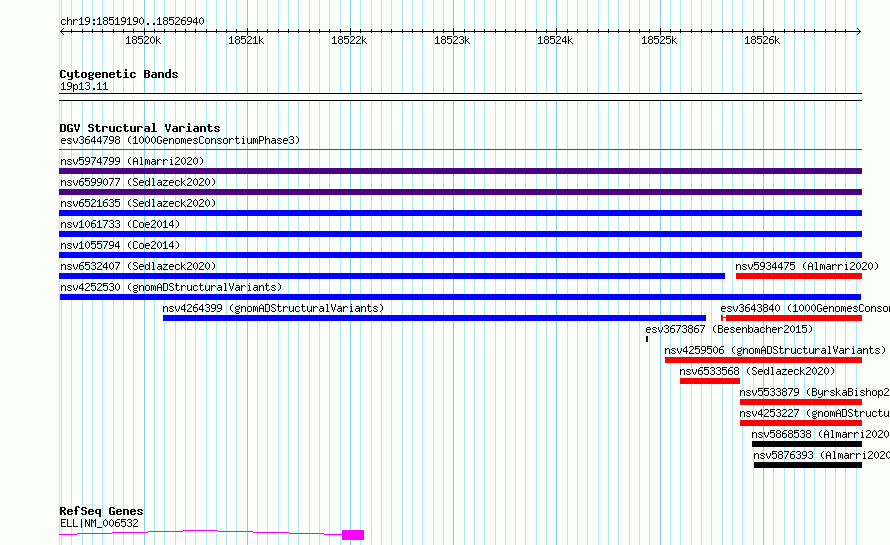Select the purple nsv5974799 variant bar
Image resolution: width=890 pixels, height=545 pixels.
coord(460,171)
